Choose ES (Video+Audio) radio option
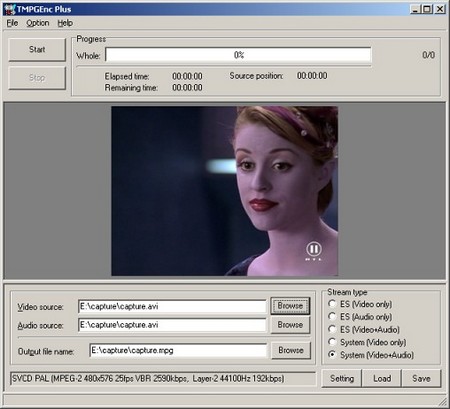This screenshot has height=409, width=450. point(332,329)
